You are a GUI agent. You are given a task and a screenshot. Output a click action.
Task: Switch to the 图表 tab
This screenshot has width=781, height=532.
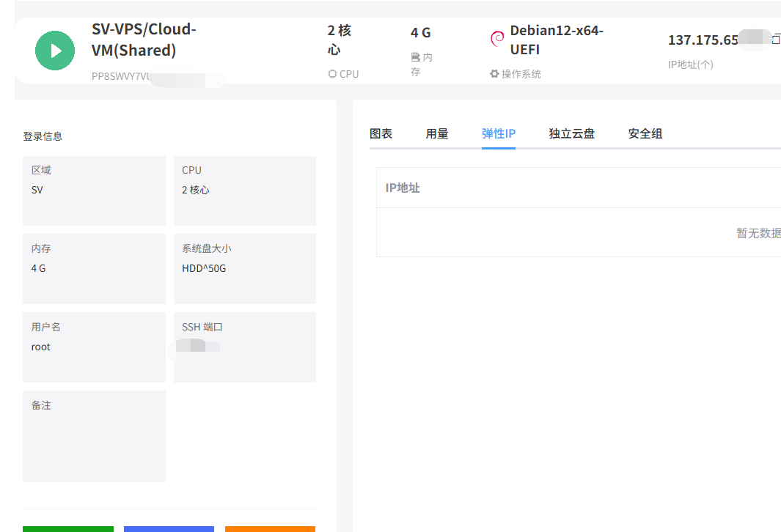click(x=381, y=133)
